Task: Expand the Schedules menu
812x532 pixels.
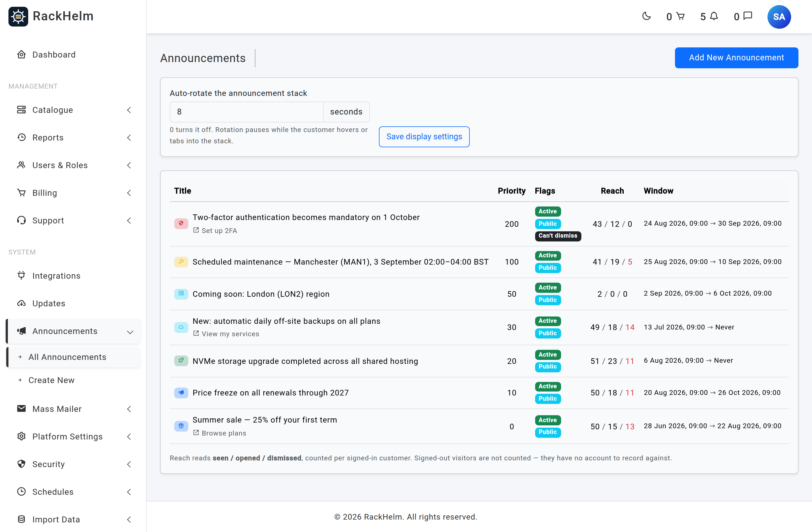Action: (73, 492)
